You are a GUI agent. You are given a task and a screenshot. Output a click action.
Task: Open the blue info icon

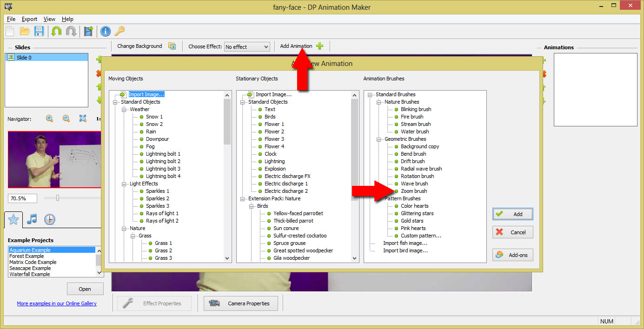[x=106, y=31]
